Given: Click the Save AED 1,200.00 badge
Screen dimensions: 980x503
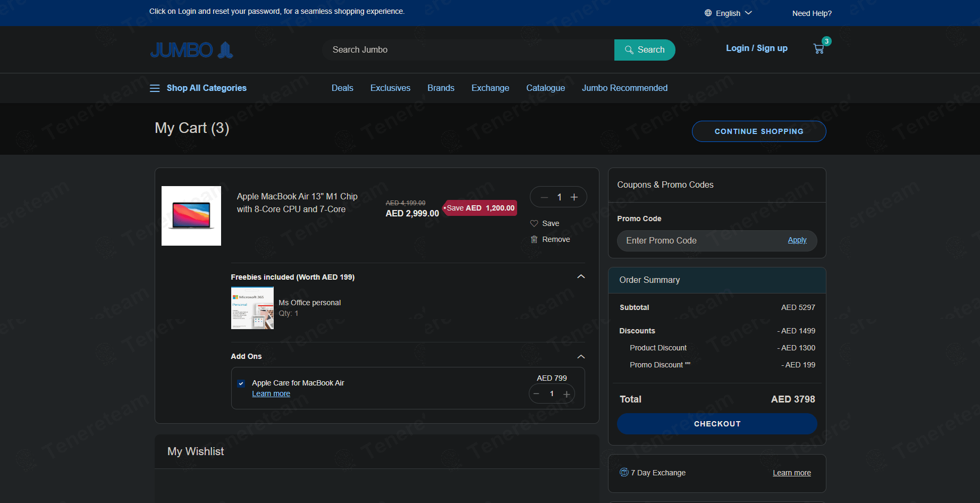Looking at the screenshot, I should pyautogui.click(x=480, y=208).
